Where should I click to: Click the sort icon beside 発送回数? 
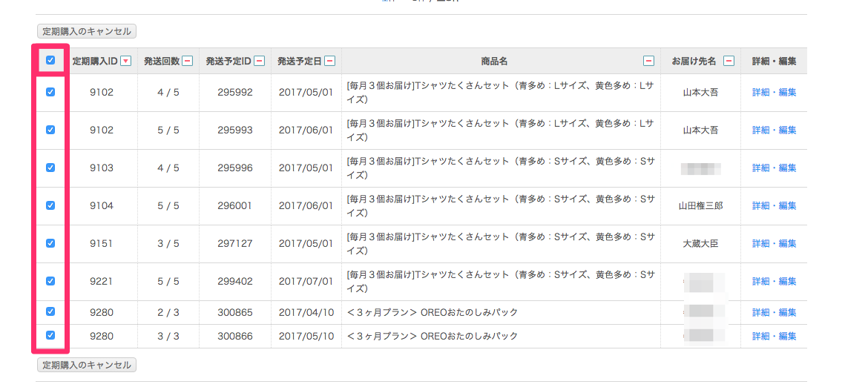tap(188, 62)
